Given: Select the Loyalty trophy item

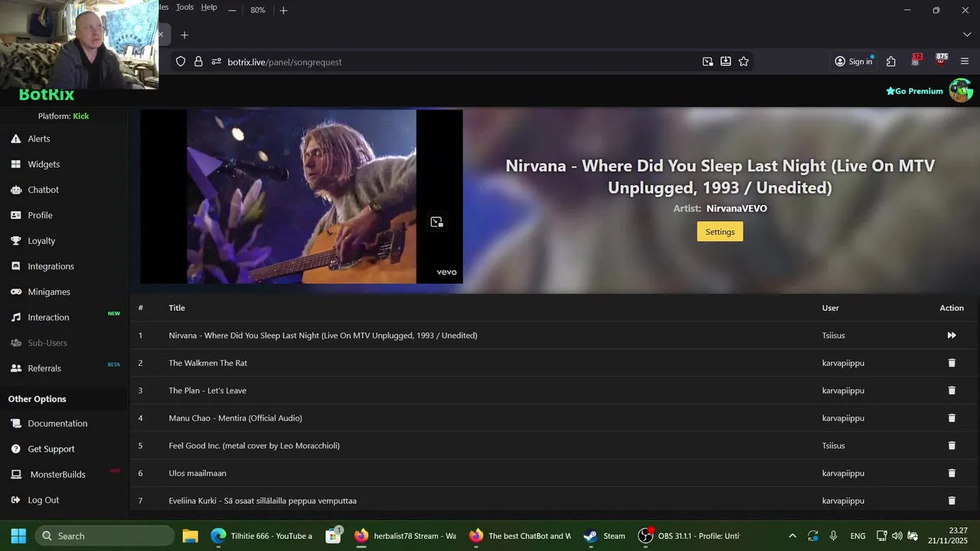Looking at the screenshot, I should click(41, 240).
